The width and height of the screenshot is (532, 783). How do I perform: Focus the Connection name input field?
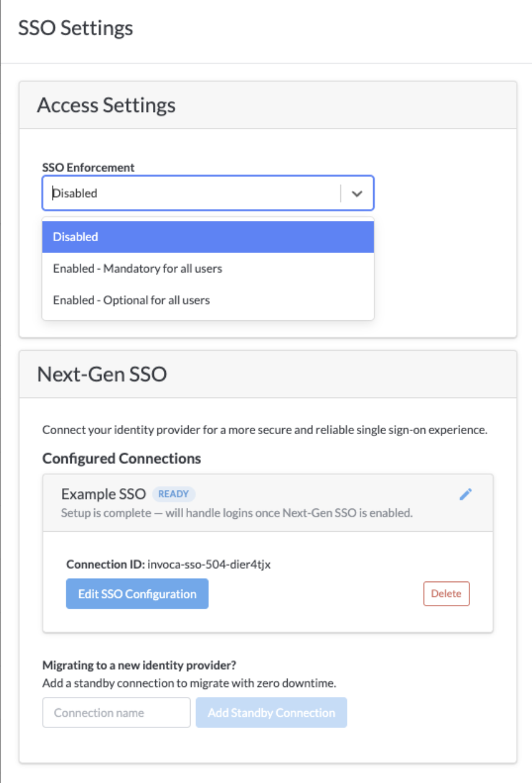coord(116,712)
